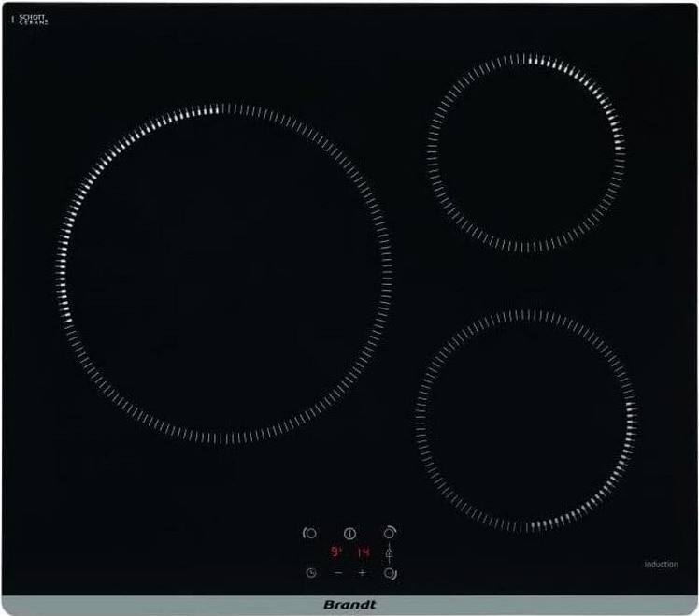The width and height of the screenshot is (699, 616).
Task: Toggle the padlock child-lock key
Action: coord(389,553)
